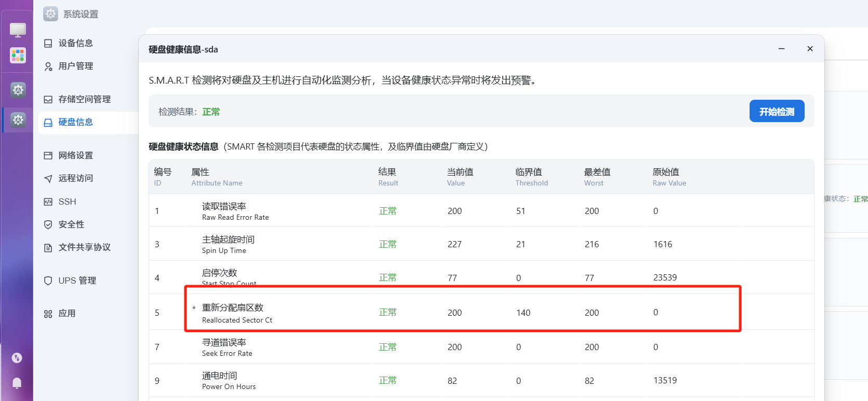
Task: Open 应用 section in sidebar
Action: [x=66, y=313]
